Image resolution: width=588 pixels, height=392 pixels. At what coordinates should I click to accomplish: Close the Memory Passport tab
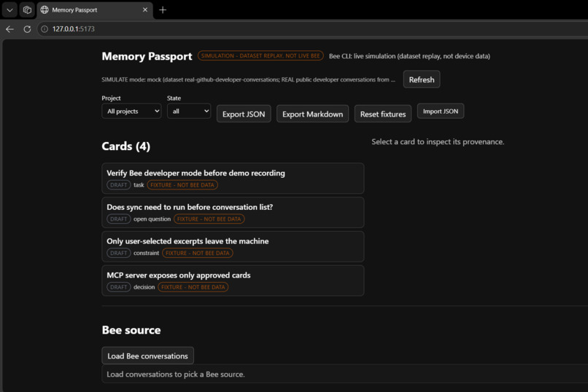click(145, 9)
